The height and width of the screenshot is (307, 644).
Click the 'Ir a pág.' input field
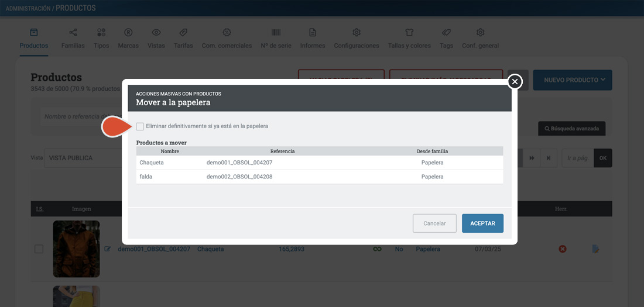[x=578, y=158]
